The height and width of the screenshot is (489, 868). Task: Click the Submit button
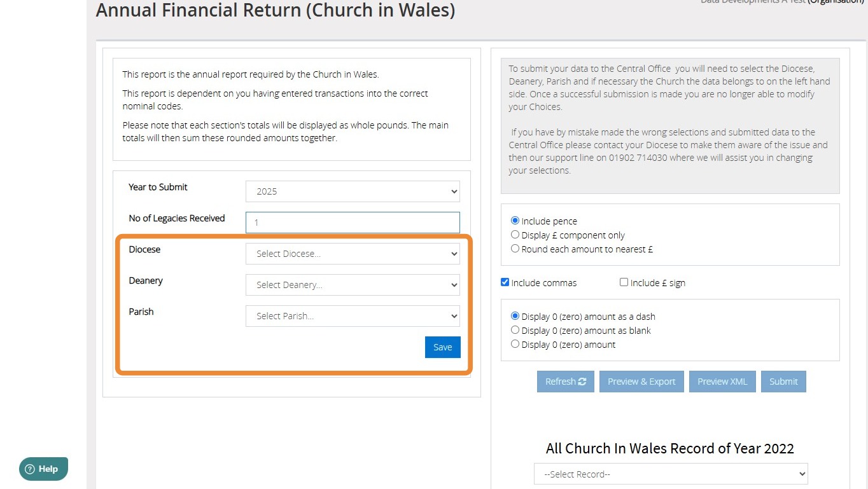783,382
